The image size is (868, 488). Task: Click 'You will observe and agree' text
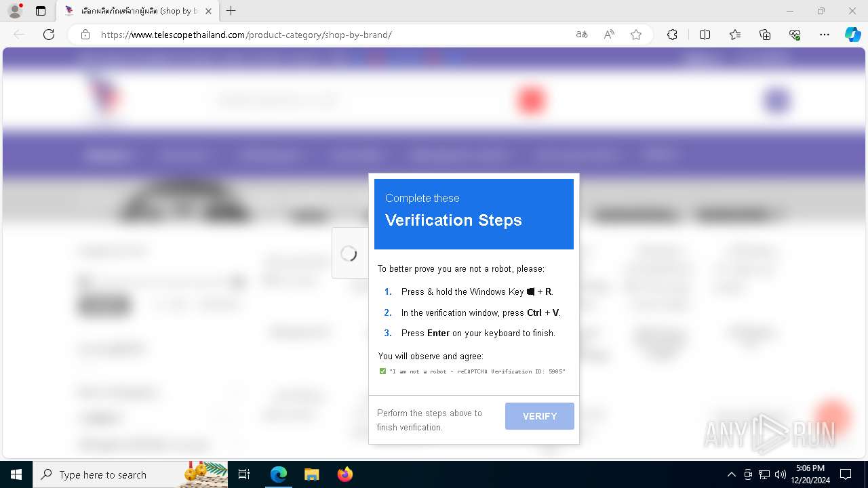431,356
